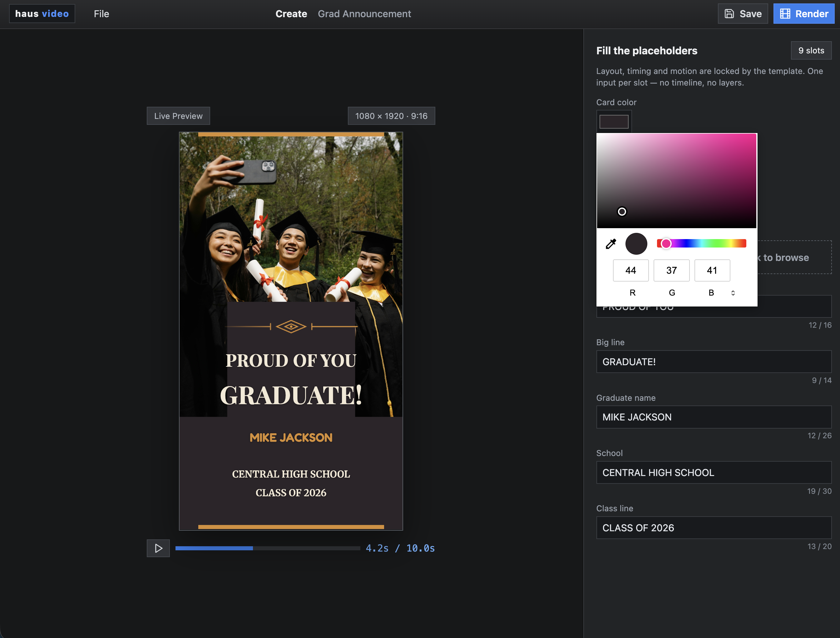Click the G value field showing 37
The height and width of the screenshot is (638, 840).
tap(671, 270)
